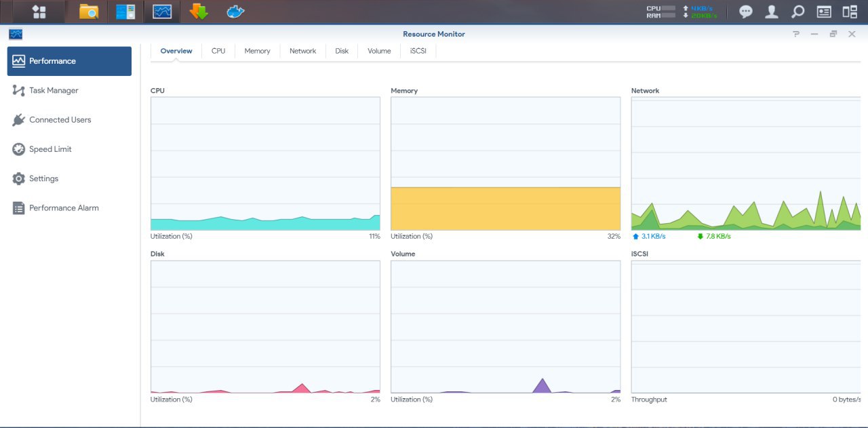Screen dimensions: 868x428
Task: Open Speed Limit in the sidebar
Action: [x=50, y=149]
